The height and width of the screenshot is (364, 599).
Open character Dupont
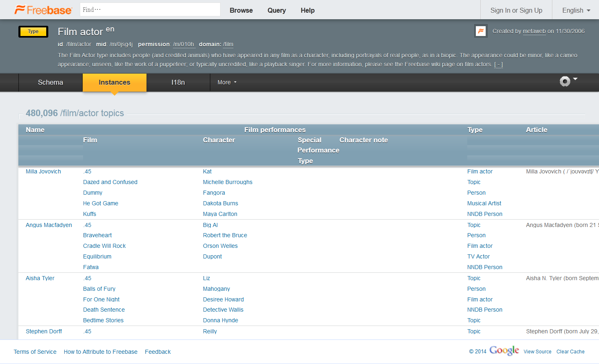(212, 256)
